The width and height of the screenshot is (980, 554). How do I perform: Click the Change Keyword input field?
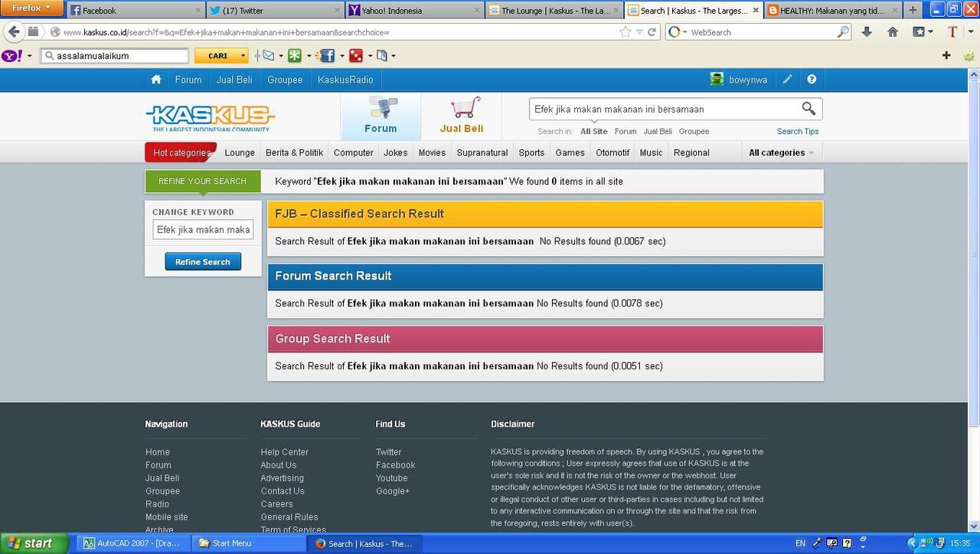point(203,230)
